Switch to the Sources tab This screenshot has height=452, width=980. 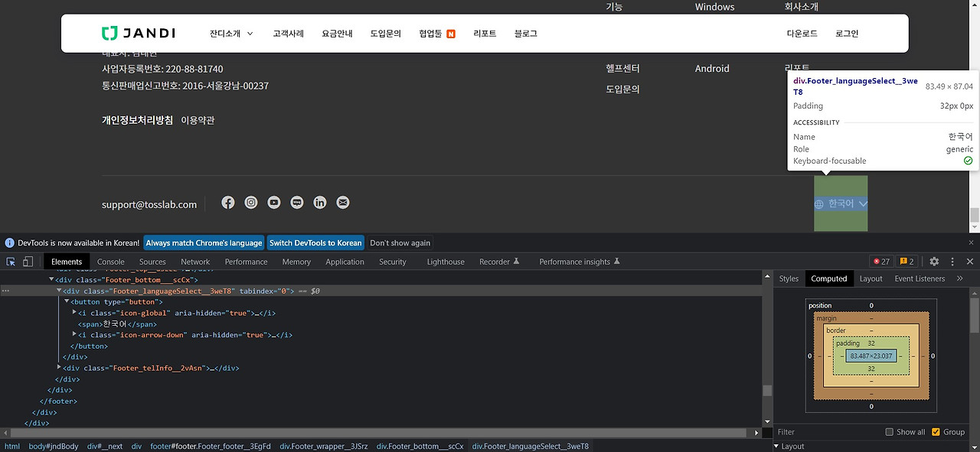(152, 262)
